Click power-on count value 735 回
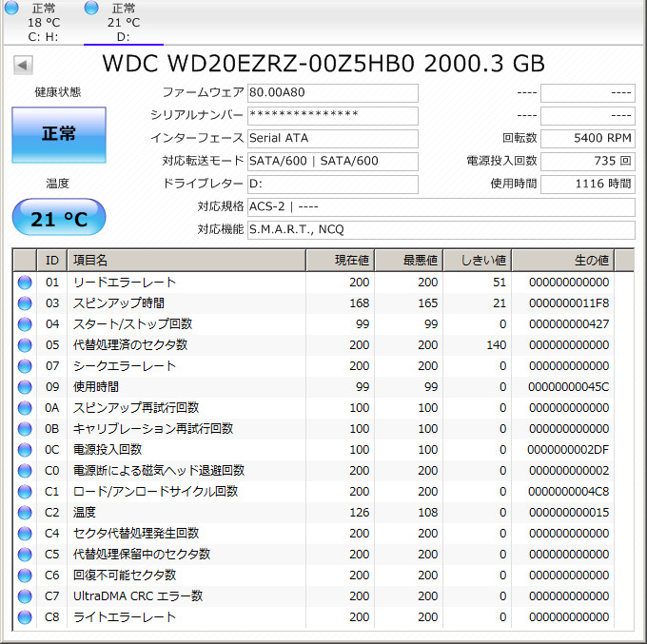The width and height of the screenshot is (647, 644). point(588,161)
